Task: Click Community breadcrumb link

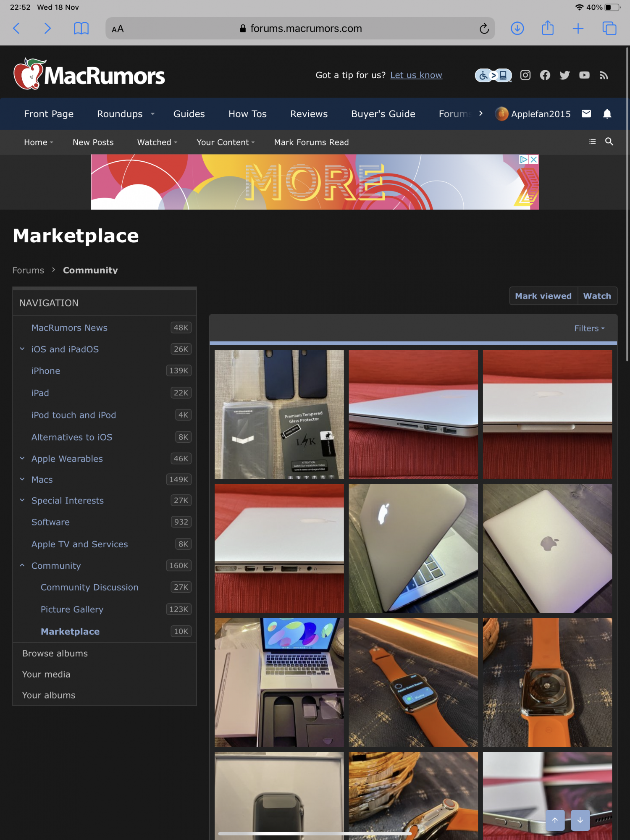Action: pos(90,270)
